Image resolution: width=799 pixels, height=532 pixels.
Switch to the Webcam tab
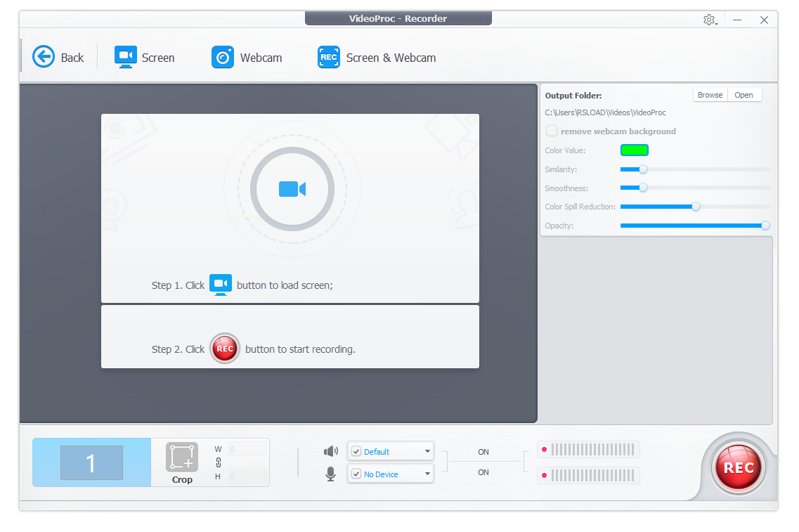coord(247,58)
